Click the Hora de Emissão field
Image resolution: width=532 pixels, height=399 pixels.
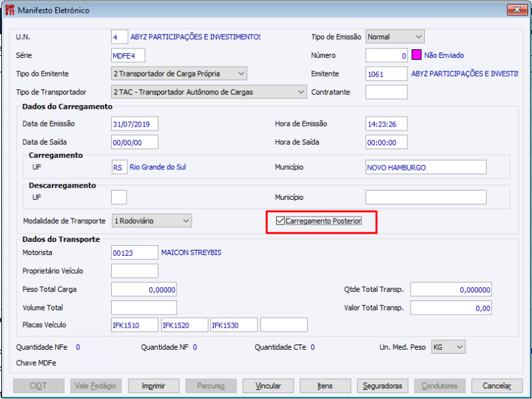(x=386, y=124)
